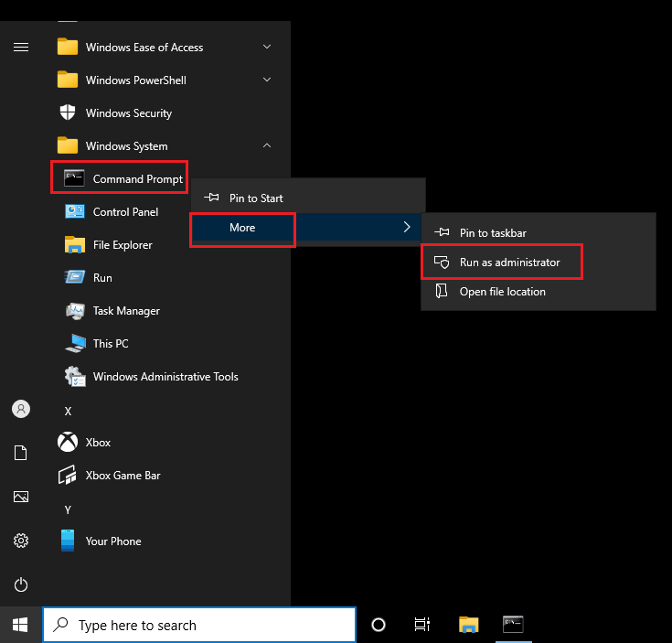Click the Windows Security label
Screen dimensions: 672x643
click(x=129, y=113)
